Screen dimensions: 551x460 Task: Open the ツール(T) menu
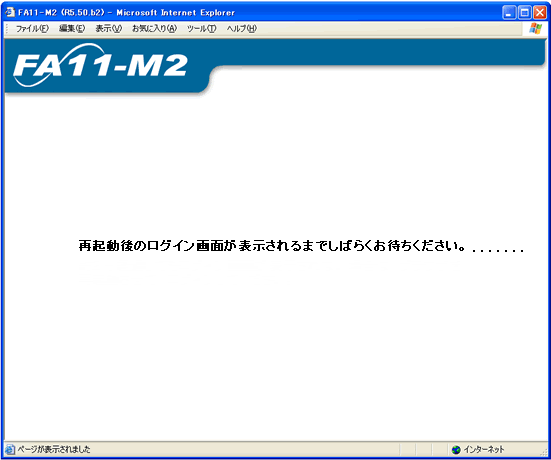(x=201, y=29)
